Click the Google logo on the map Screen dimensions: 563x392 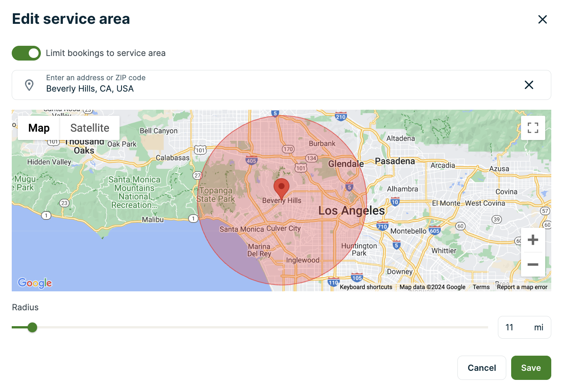pyautogui.click(x=35, y=283)
